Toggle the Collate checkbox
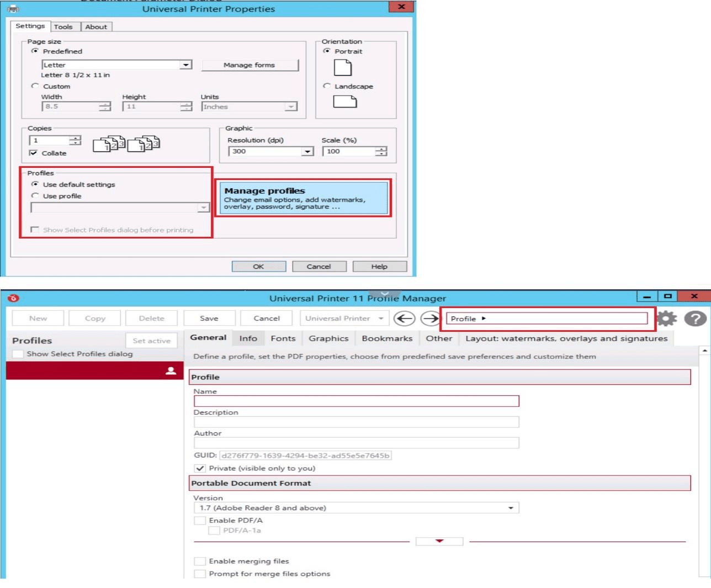Image resolution: width=711 pixels, height=588 pixels. 34,153
